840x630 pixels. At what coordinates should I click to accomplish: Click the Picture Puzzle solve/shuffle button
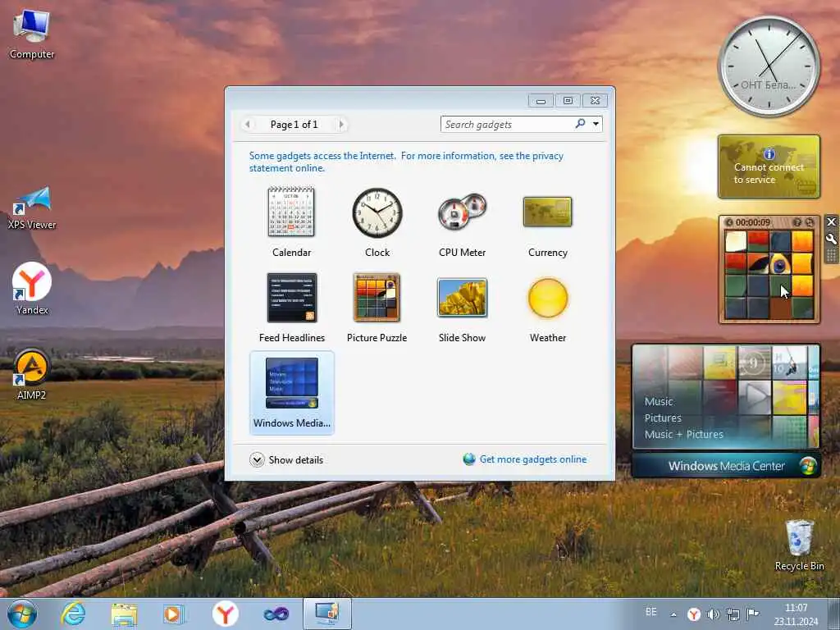(x=810, y=222)
